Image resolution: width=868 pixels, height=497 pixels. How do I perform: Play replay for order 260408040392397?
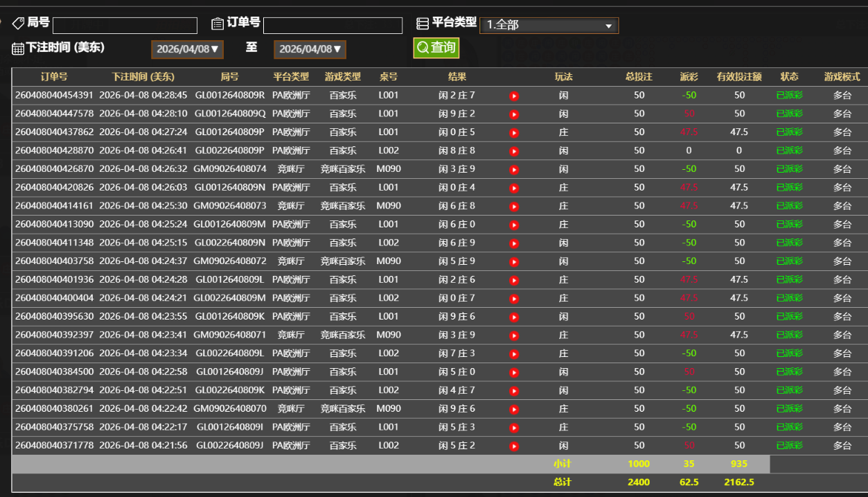tap(514, 335)
